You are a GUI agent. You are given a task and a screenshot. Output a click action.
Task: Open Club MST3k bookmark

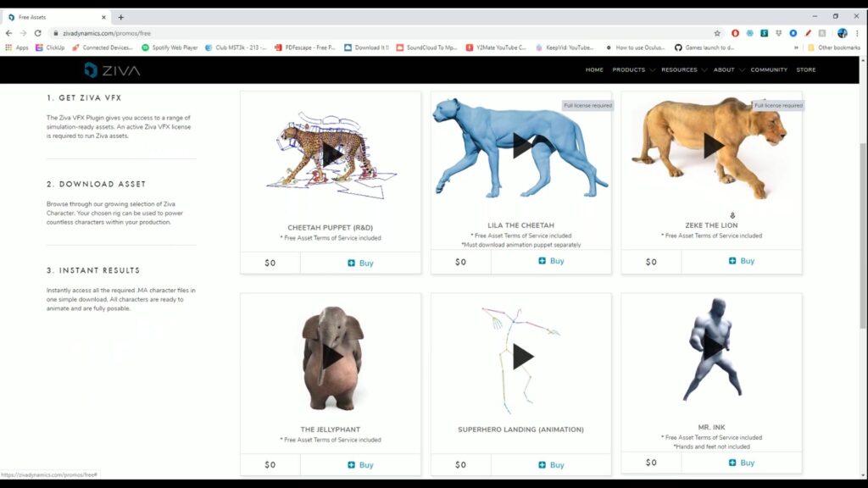tap(236, 47)
